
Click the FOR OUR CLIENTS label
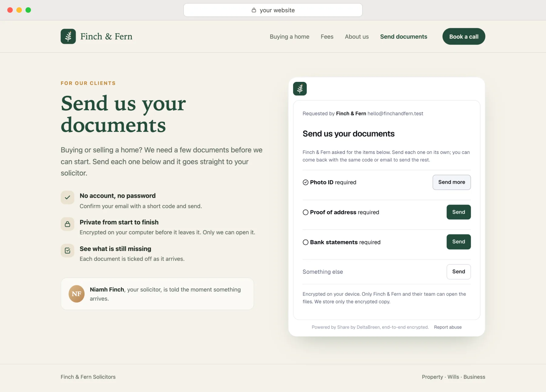click(88, 83)
